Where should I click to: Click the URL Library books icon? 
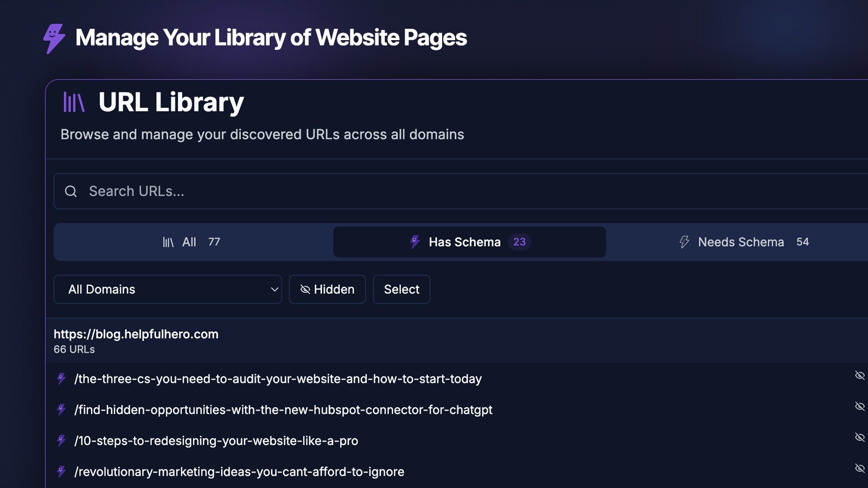tap(74, 102)
